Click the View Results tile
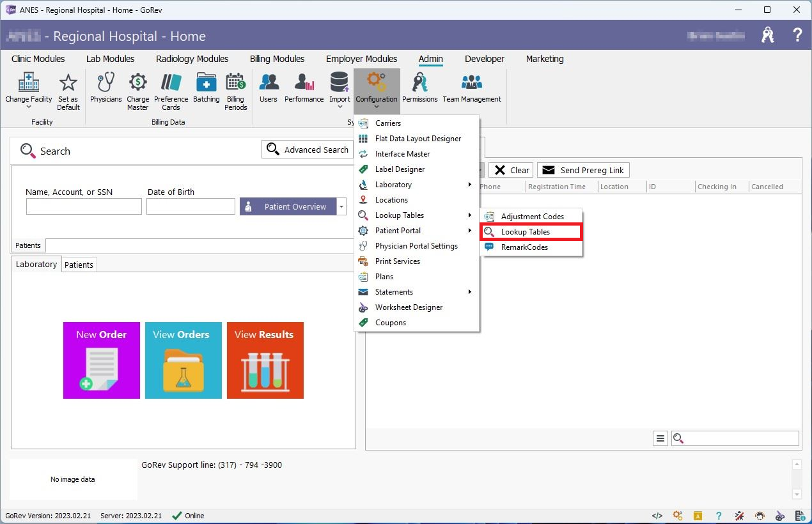The height and width of the screenshot is (524, 812). (265, 360)
